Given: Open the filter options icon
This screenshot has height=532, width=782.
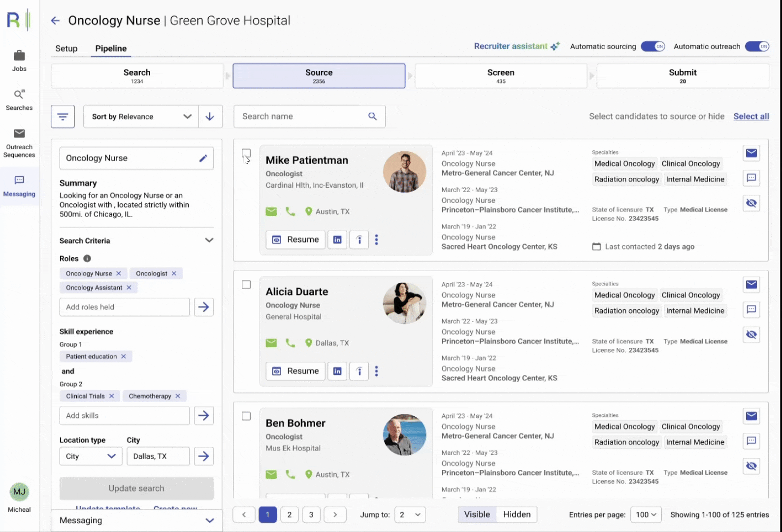Looking at the screenshot, I should pyautogui.click(x=63, y=117).
